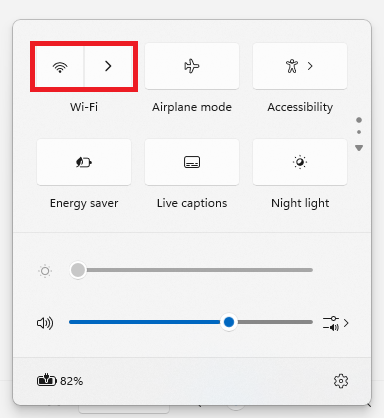Expand the Wi-Fi networks list chevron
384x418 pixels.
[108, 66]
